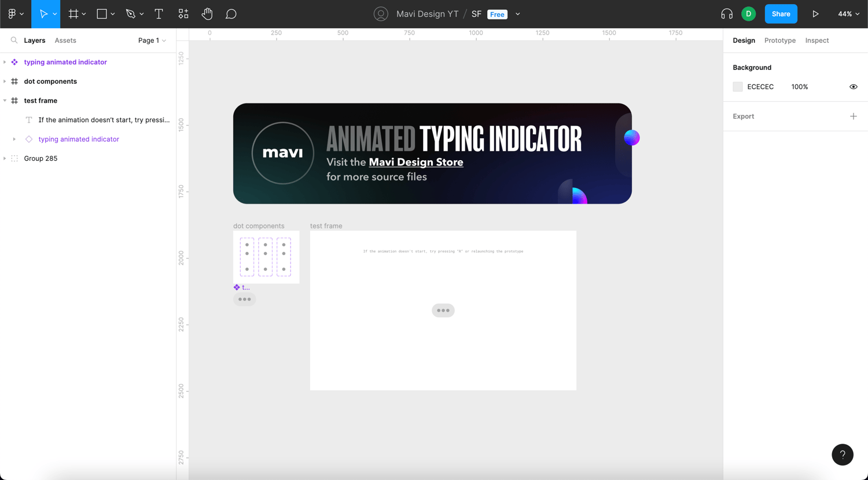Select the Frame tool
This screenshot has width=868, height=480.
(73, 14)
